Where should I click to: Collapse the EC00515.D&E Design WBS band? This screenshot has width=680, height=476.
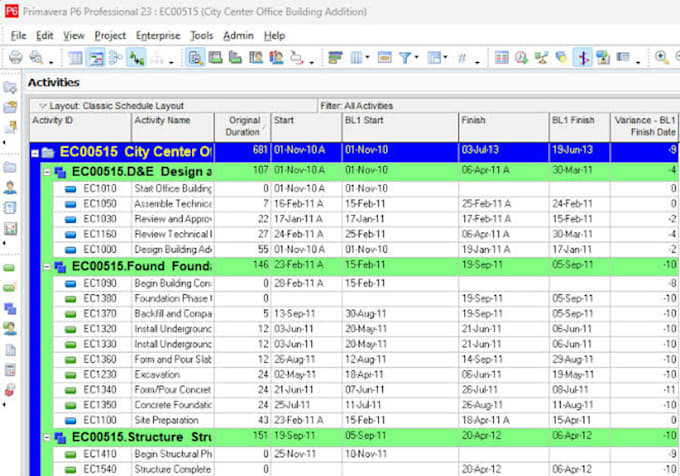(x=47, y=173)
